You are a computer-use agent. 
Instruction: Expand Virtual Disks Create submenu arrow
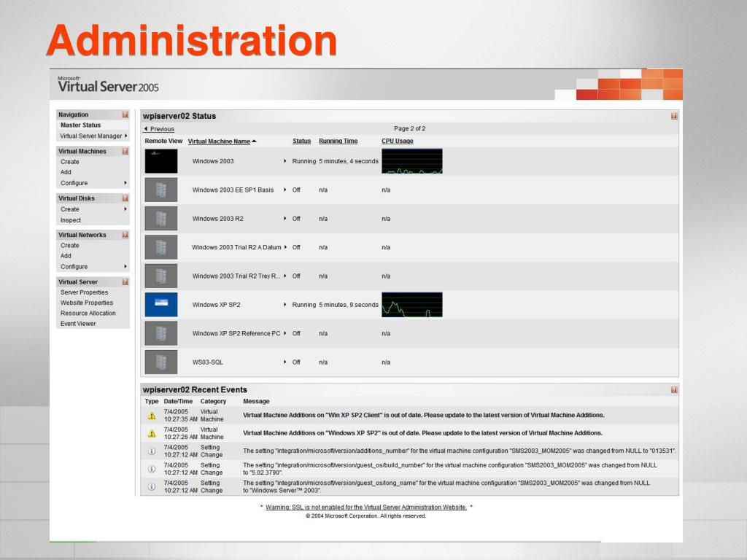[x=125, y=209]
